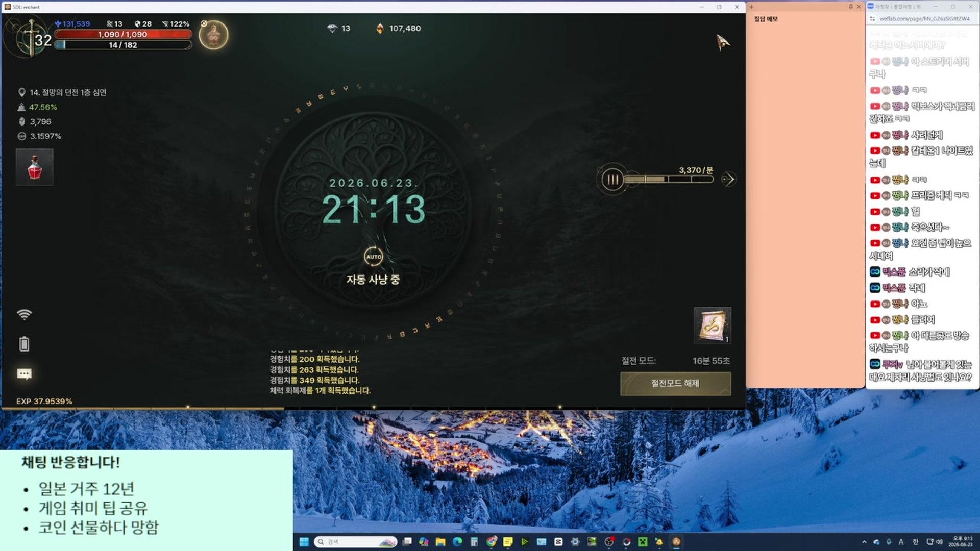The width and height of the screenshot is (980, 551).
Task: Click the chat message 소라카작네 from 빅스푼
Action: coord(910,272)
